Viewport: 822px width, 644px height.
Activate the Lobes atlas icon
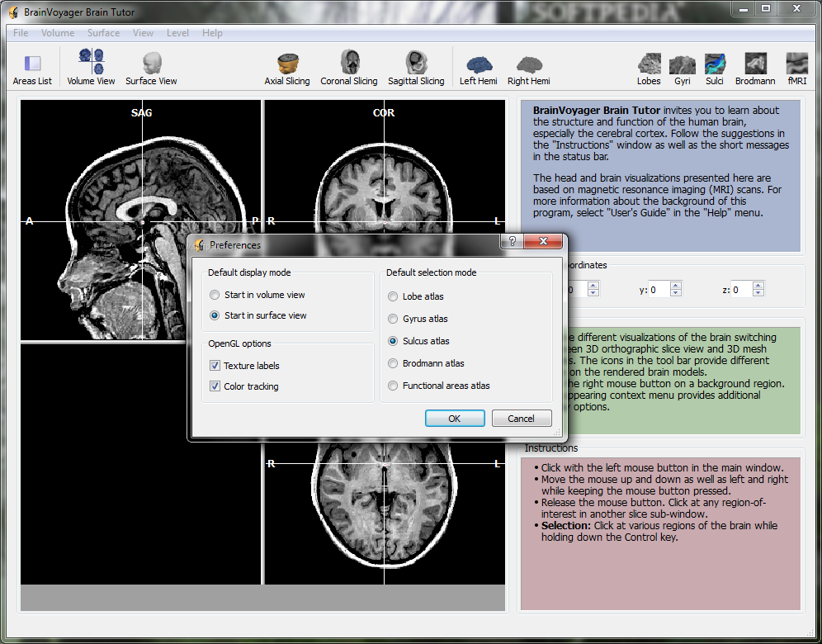click(649, 64)
